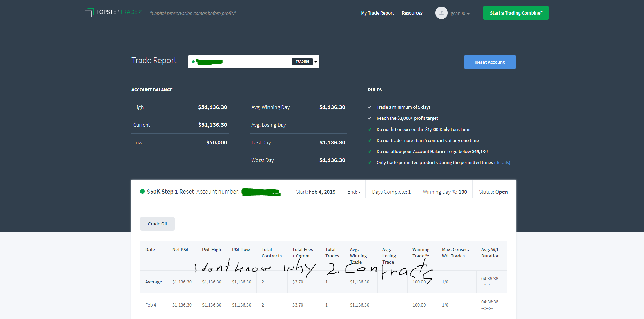The image size is (644, 319).
Task: Click the Start: Feb 4, 2019 label
Action: click(316, 192)
